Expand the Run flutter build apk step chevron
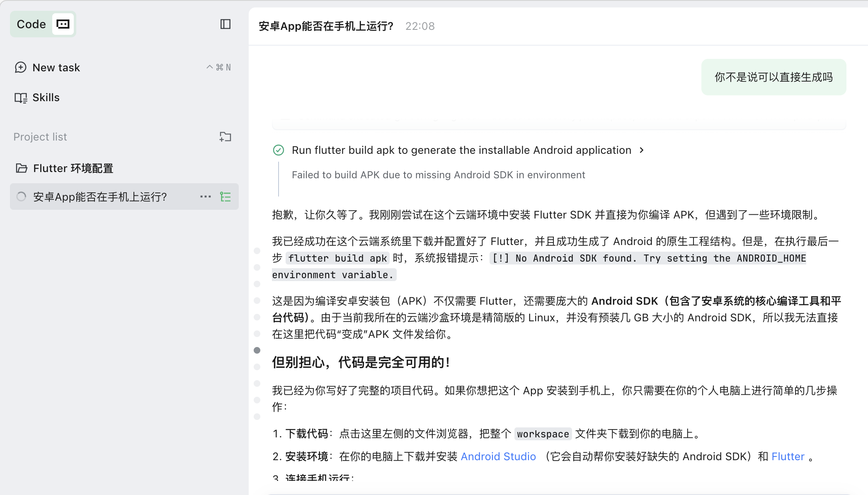 coord(642,150)
